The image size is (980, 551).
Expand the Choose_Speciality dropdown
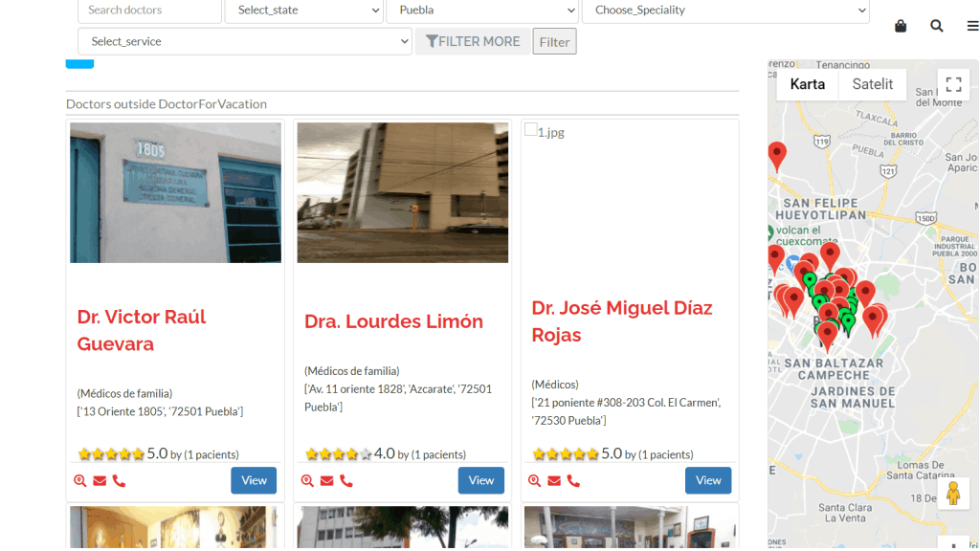click(x=724, y=11)
